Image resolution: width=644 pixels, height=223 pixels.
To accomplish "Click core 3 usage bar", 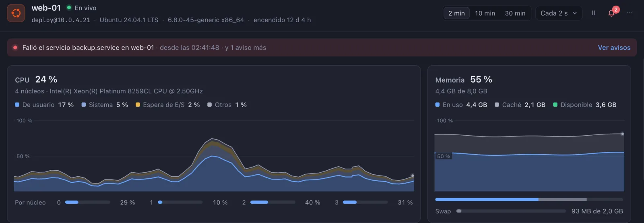I will pyautogui.click(x=365, y=202).
